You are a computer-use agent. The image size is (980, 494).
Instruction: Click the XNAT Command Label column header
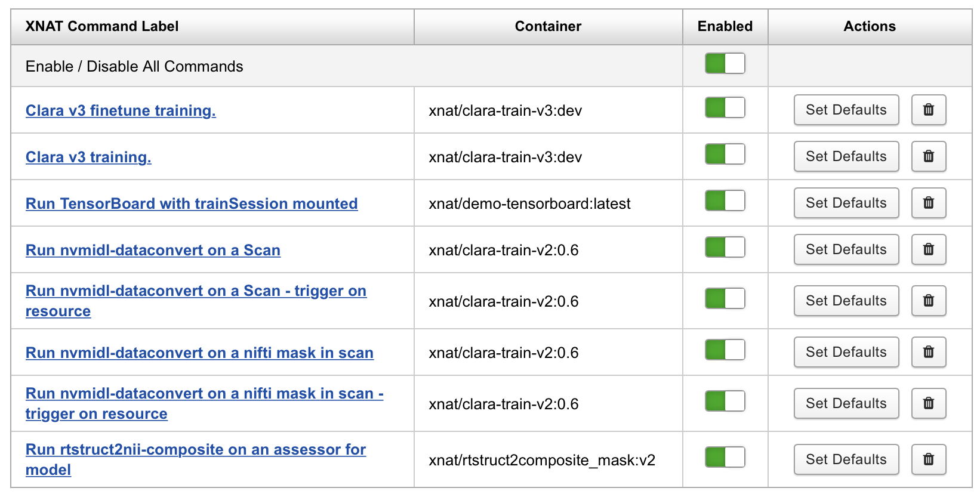click(102, 26)
